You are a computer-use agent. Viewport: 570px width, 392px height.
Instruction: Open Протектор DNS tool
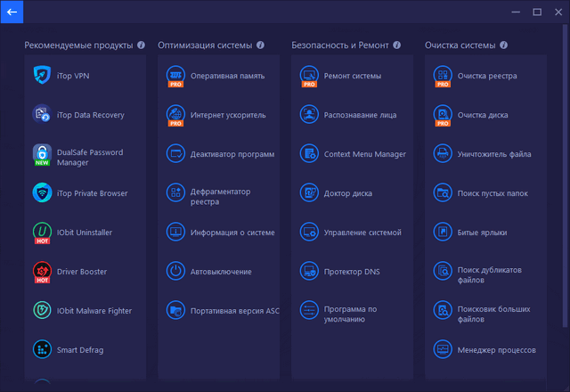[349, 272]
